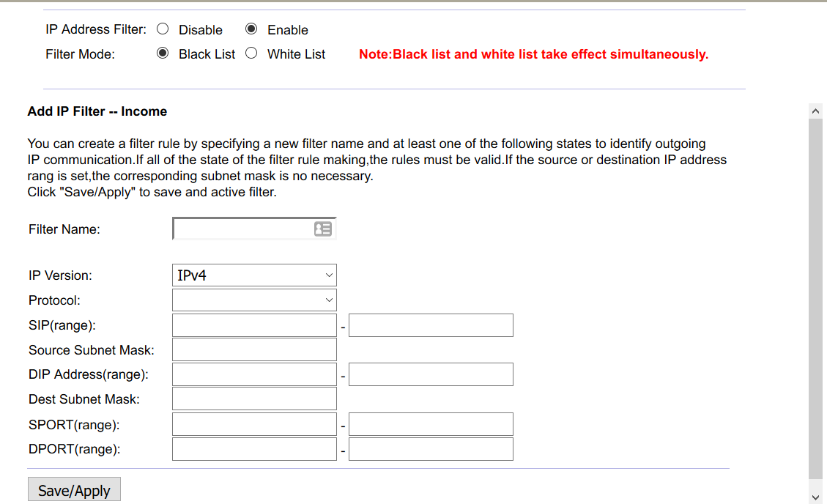Focus the SPORT range end field

coord(431,424)
